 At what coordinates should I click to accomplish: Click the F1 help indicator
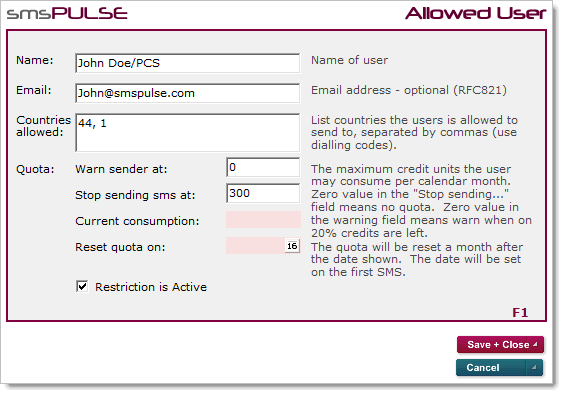(520, 313)
